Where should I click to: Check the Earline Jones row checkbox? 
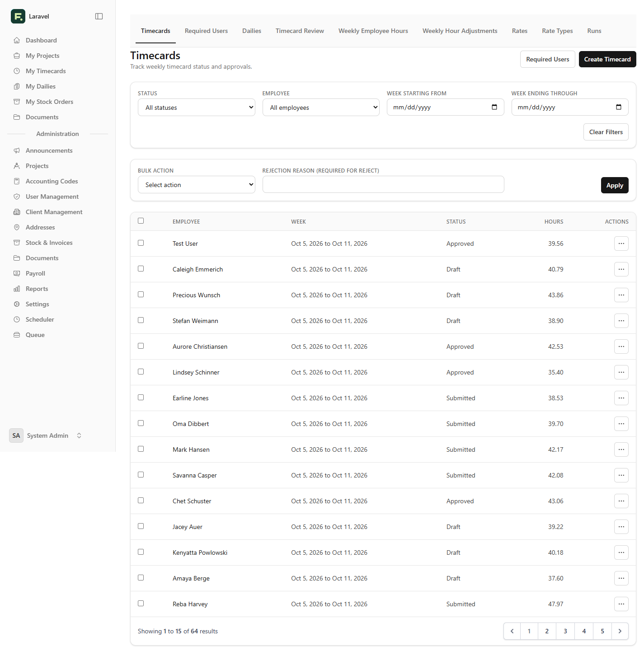[x=141, y=398]
